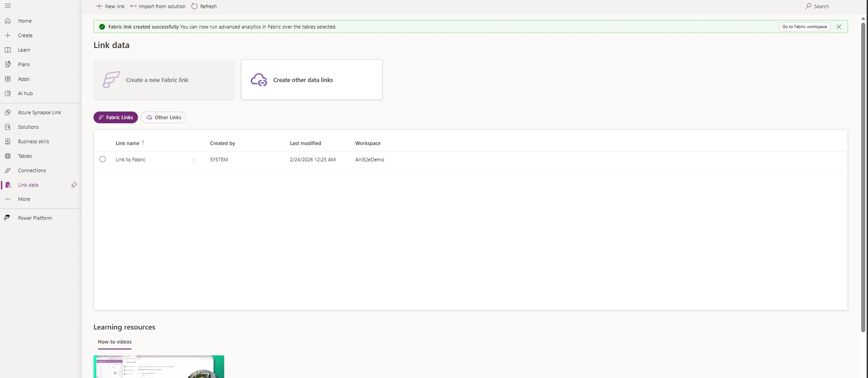Open Tables in the sidebar
The image size is (868, 378).
[x=25, y=156]
